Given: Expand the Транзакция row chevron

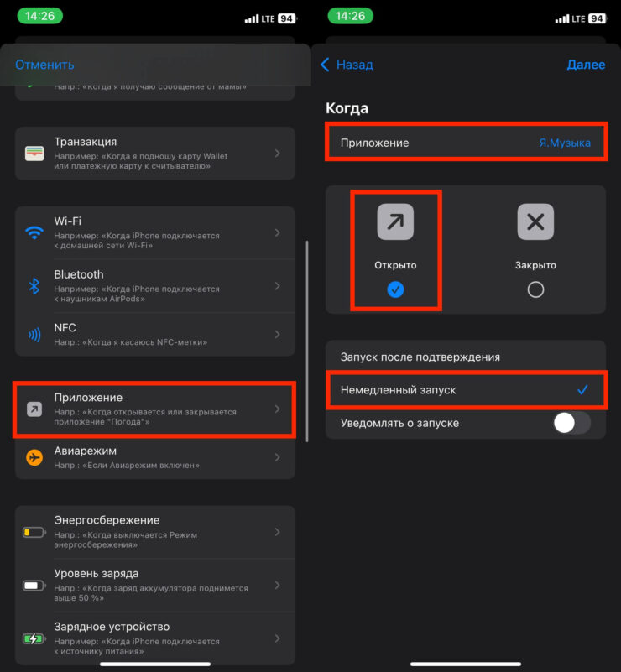Looking at the screenshot, I should [278, 154].
